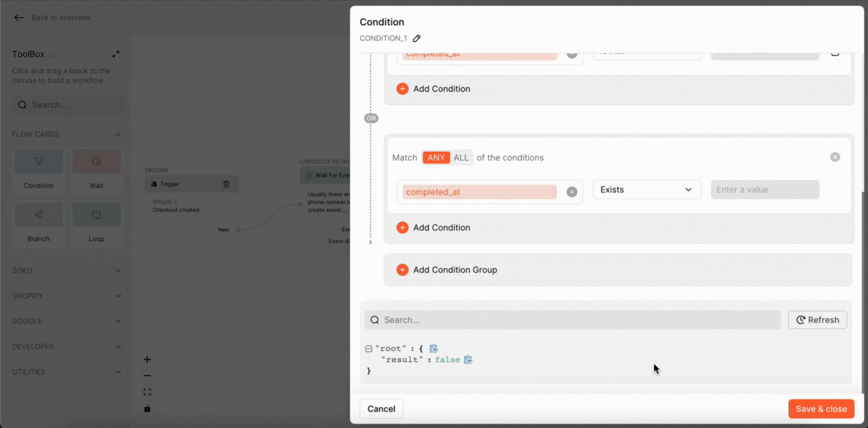Viewport: 868px width, 428px height.
Task: Click Add Condition in the second group
Action: click(x=433, y=227)
